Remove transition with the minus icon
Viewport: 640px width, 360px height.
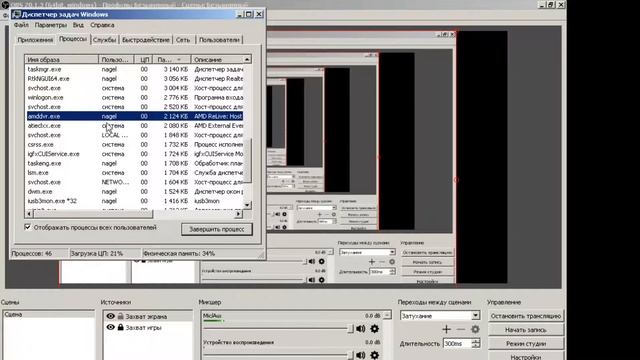tap(461, 329)
